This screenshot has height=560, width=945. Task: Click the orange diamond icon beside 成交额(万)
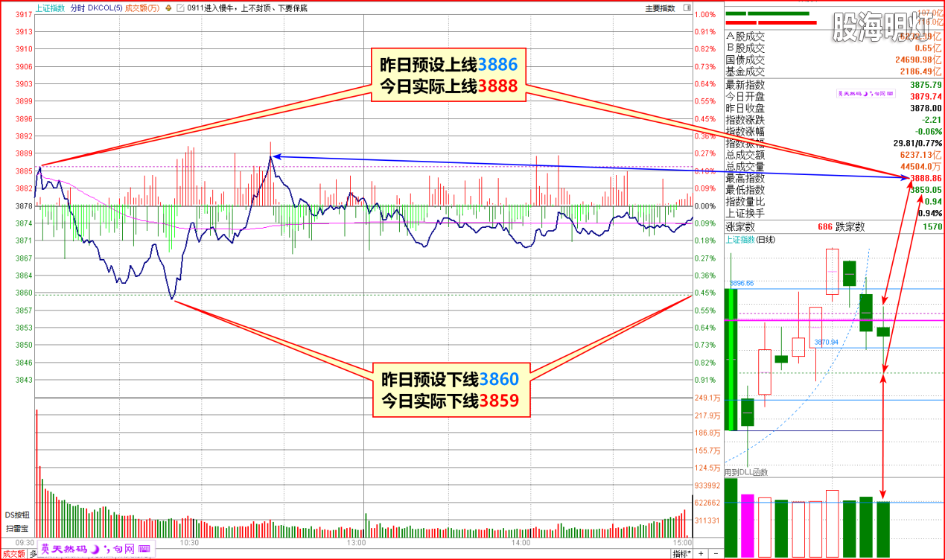tap(168, 8)
